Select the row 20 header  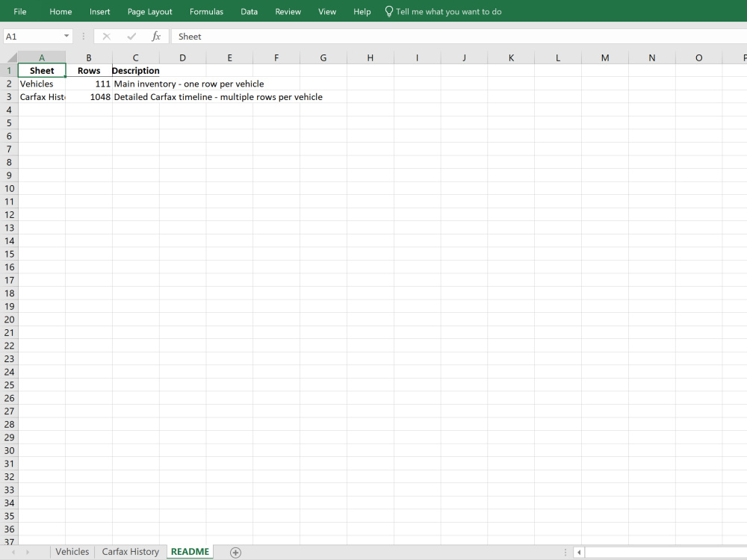click(x=9, y=320)
